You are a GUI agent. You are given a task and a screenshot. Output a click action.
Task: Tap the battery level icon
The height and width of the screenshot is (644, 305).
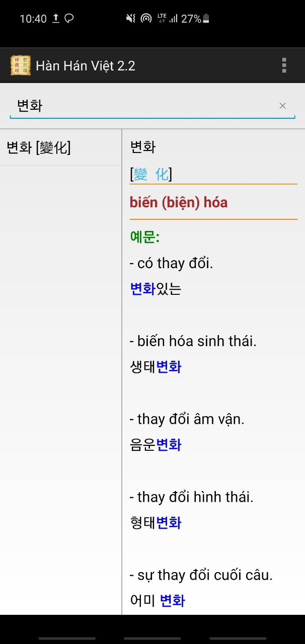point(205,17)
